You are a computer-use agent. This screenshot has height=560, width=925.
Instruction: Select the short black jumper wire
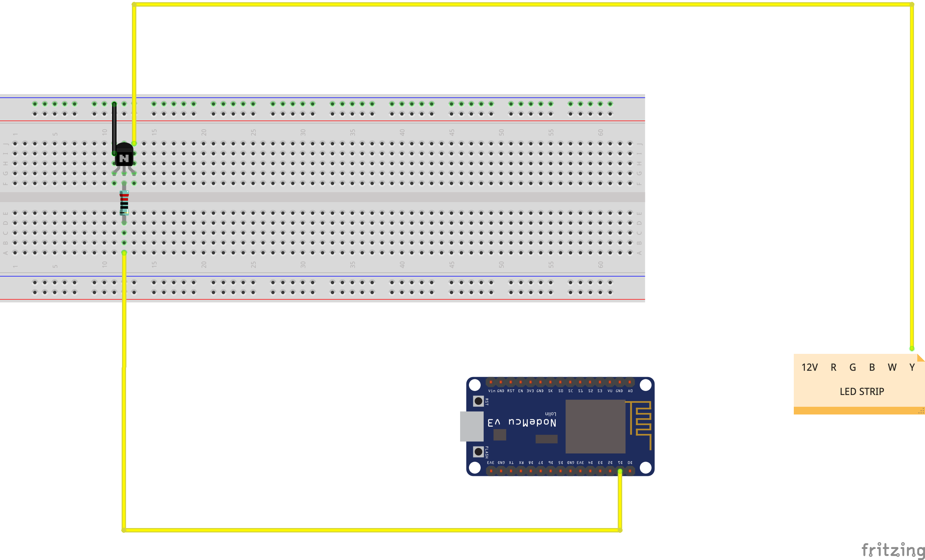114,128
